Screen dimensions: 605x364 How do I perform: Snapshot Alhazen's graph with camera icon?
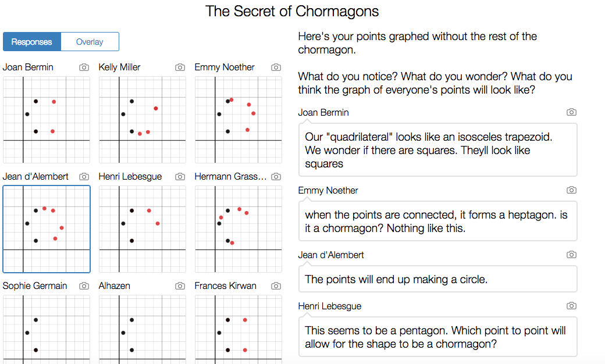[180, 286]
